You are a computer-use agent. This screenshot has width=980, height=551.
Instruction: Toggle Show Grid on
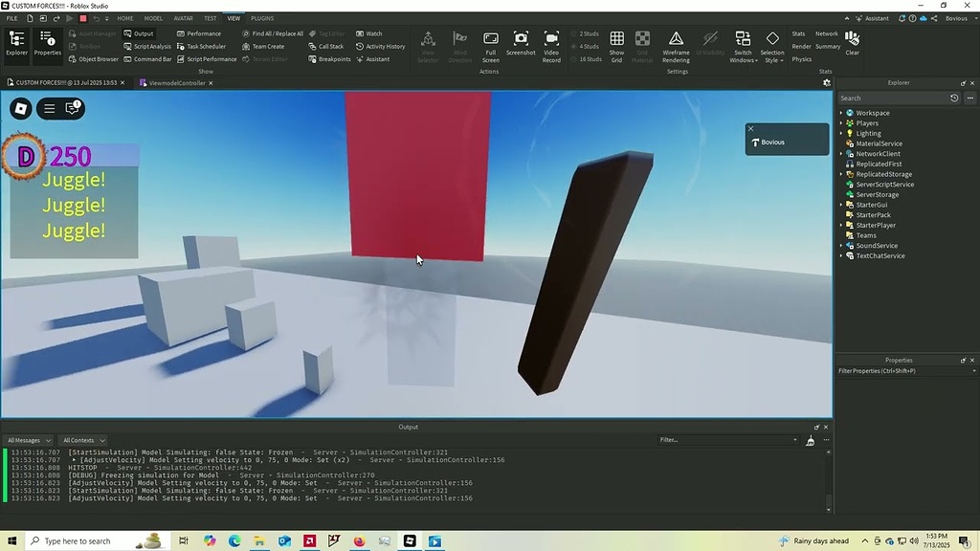pyautogui.click(x=615, y=45)
